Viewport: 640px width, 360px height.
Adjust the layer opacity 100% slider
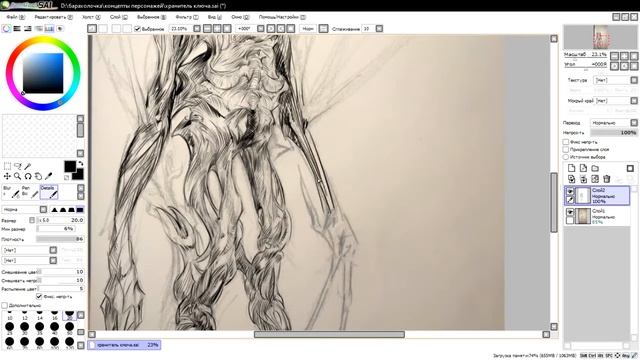(613, 133)
